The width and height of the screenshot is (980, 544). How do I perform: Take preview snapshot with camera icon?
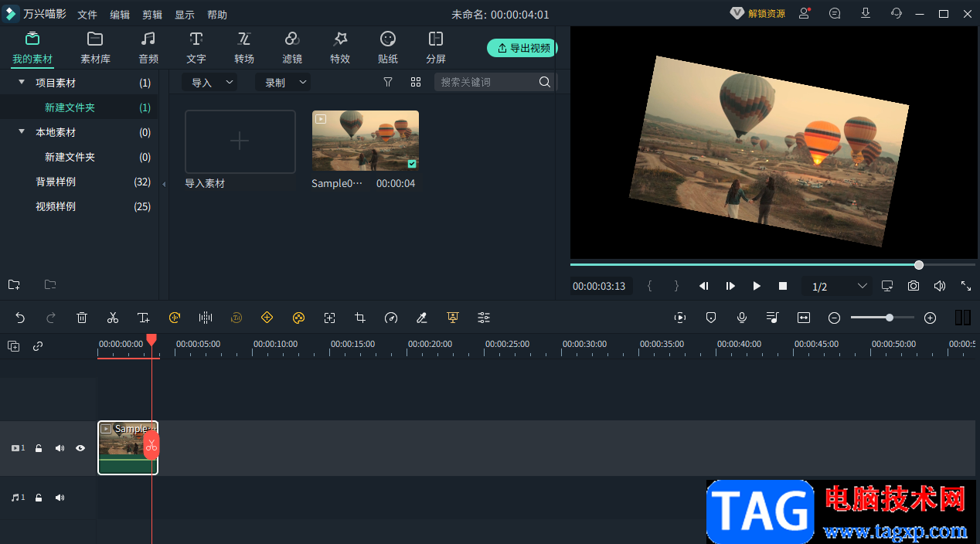[914, 286]
